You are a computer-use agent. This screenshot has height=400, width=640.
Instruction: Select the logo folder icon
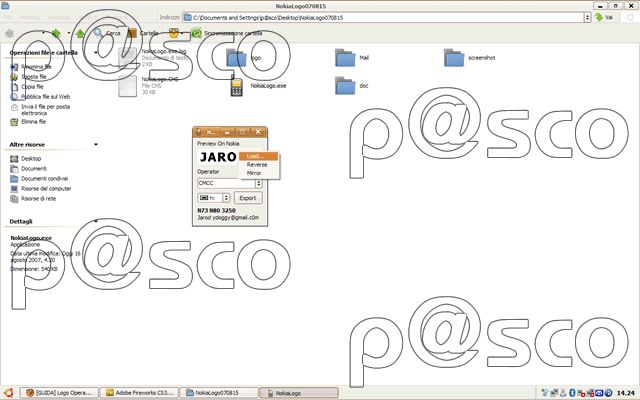(x=236, y=58)
